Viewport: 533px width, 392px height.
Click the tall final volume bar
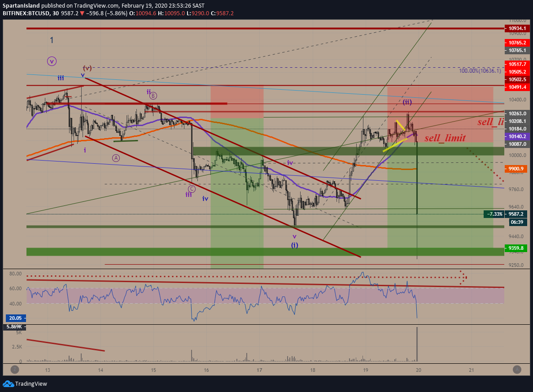(417, 344)
